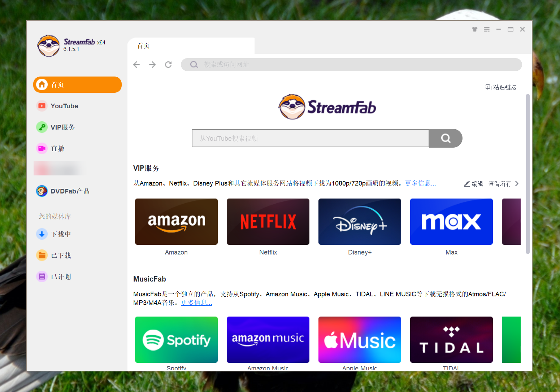
Task: Click 查看所有 view all link
Action: tap(500, 184)
